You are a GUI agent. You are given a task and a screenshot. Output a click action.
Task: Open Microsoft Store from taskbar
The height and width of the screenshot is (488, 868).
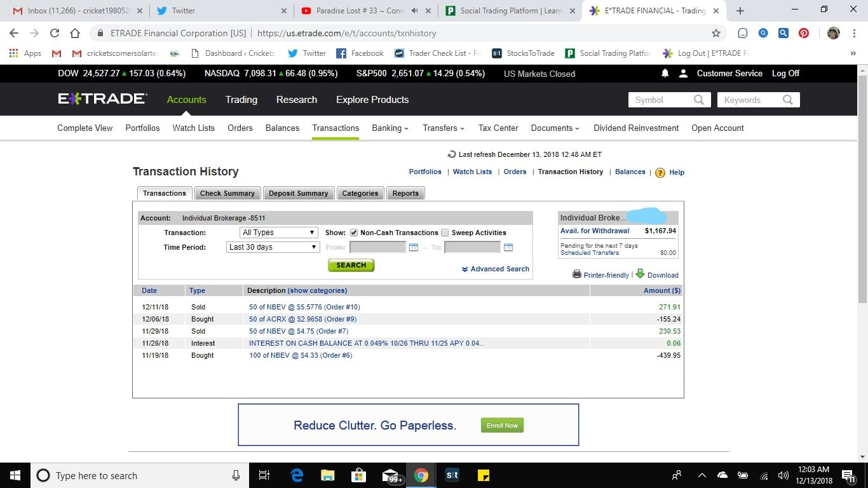click(359, 475)
